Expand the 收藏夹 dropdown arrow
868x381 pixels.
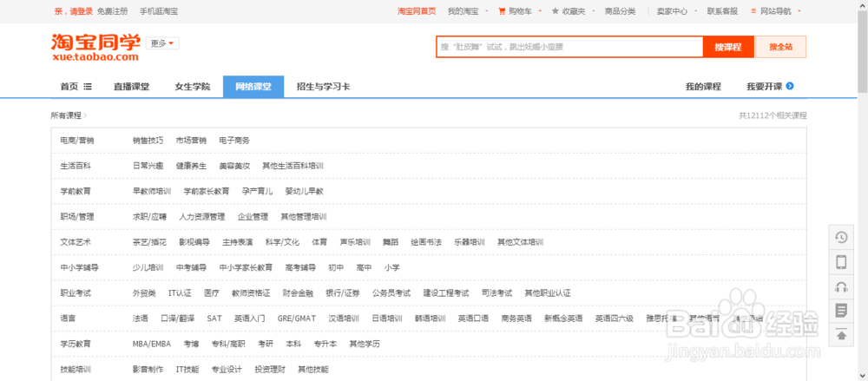coord(593,11)
